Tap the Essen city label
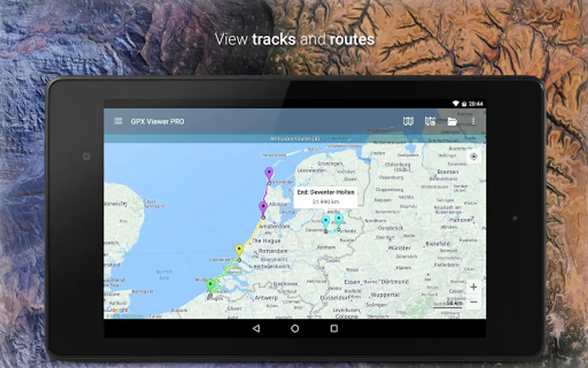Viewport: 588px width, 368px height. pyautogui.click(x=352, y=282)
